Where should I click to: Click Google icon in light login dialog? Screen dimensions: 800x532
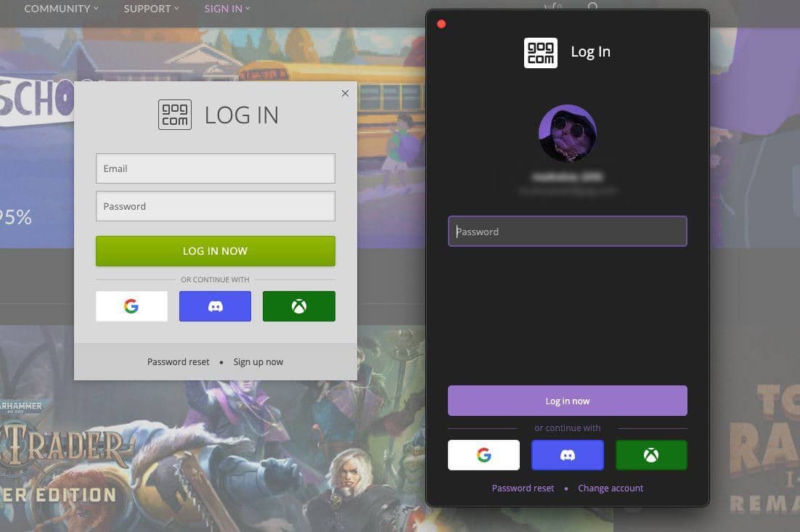pyautogui.click(x=131, y=306)
